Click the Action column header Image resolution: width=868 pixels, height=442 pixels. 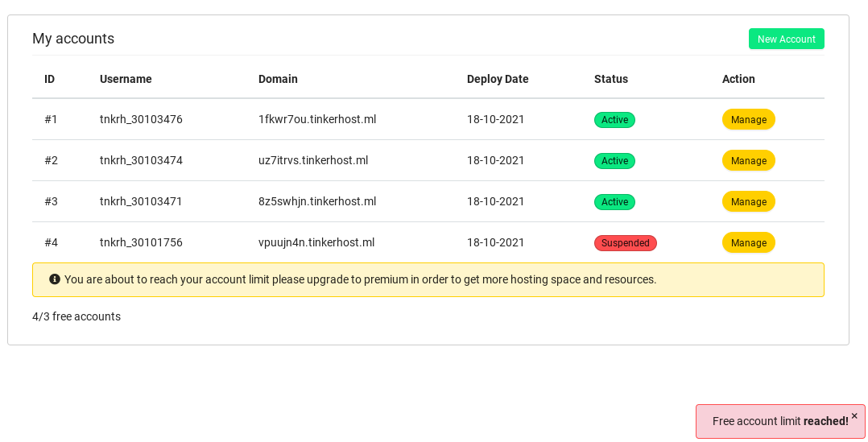738,79
